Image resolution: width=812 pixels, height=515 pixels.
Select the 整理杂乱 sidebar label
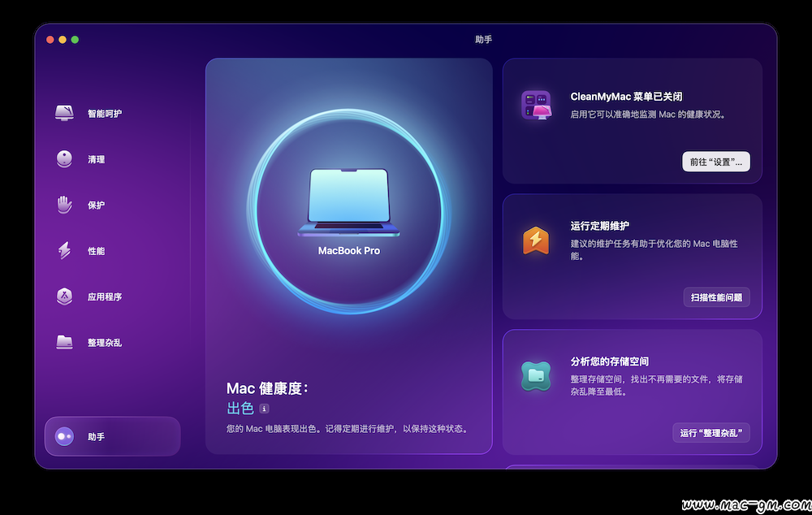pyautogui.click(x=105, y=343)
